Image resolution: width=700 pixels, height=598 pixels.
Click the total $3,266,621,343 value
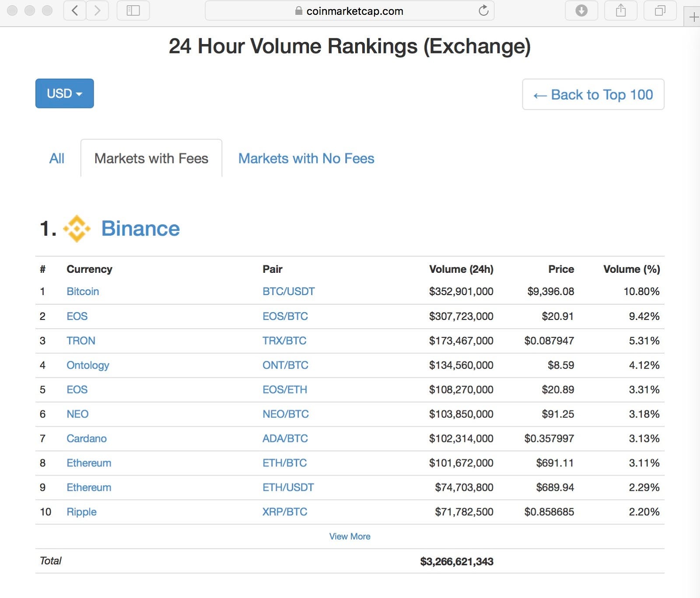click(457, 562)
